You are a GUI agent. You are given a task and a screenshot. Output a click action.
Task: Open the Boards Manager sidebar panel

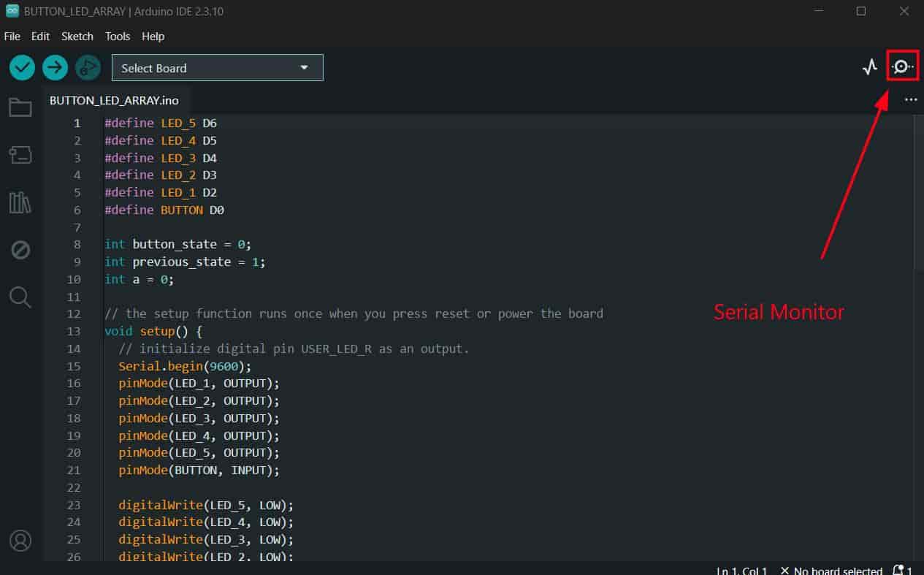pos(20,154)
